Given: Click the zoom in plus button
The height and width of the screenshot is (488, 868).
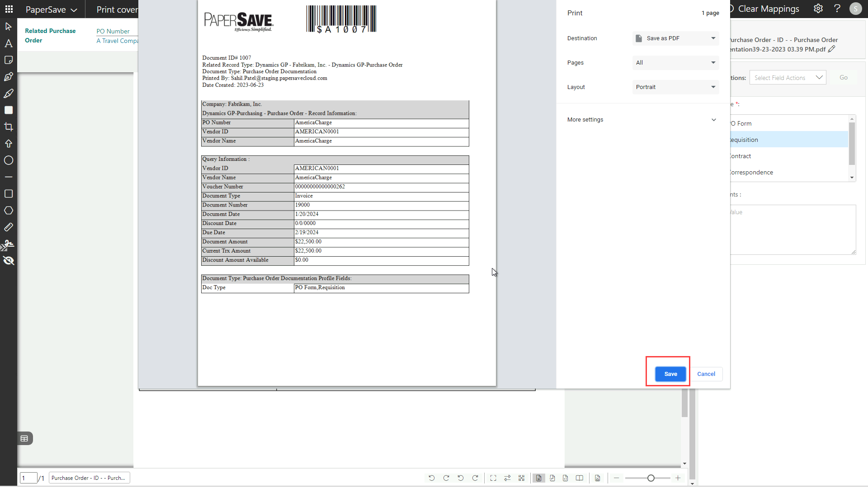Looking at the screenshot, I should [678, 478].
